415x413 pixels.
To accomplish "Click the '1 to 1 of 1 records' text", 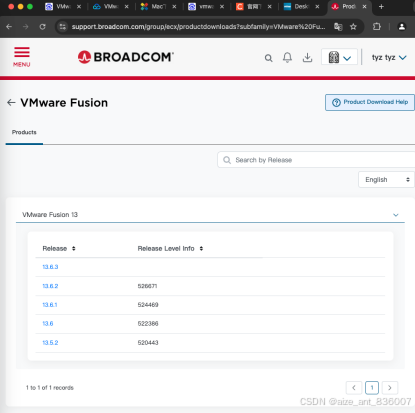I will click(50, 388).
